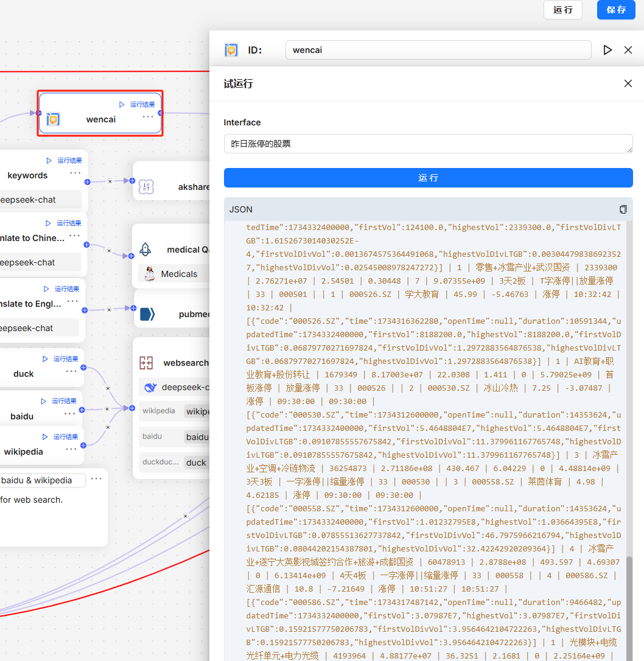This screenshot has height=661, width=644.
Task: Click the output port of wencai node
Action: click(161, 113)
